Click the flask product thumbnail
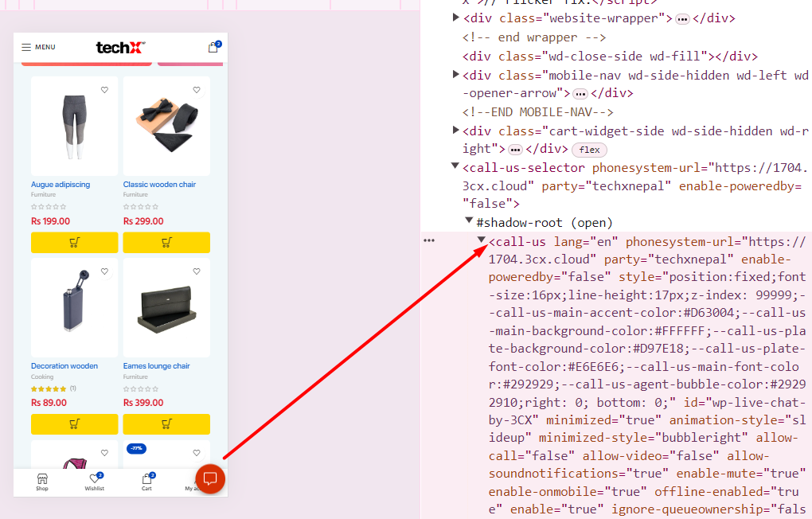This screenshot has width=812, height=519. [x=75, y=308]
